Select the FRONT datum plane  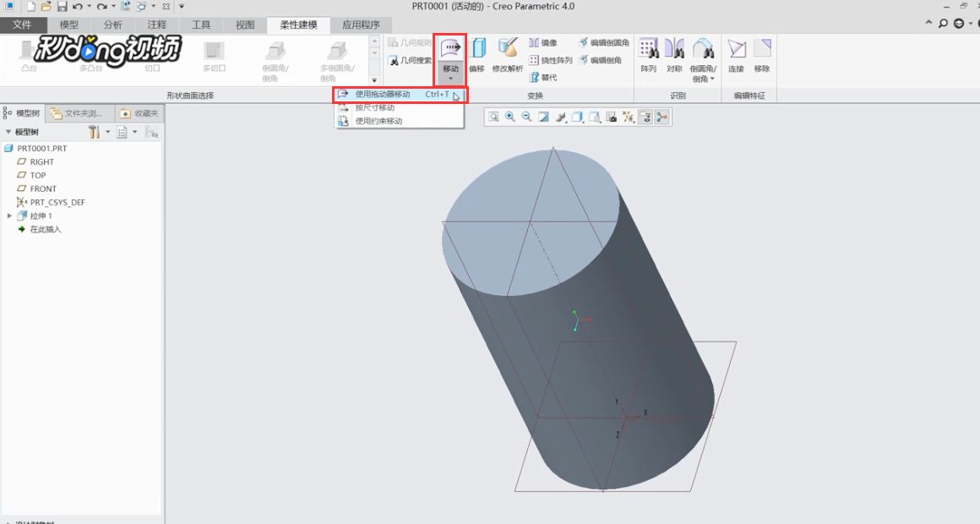point(37,188)
